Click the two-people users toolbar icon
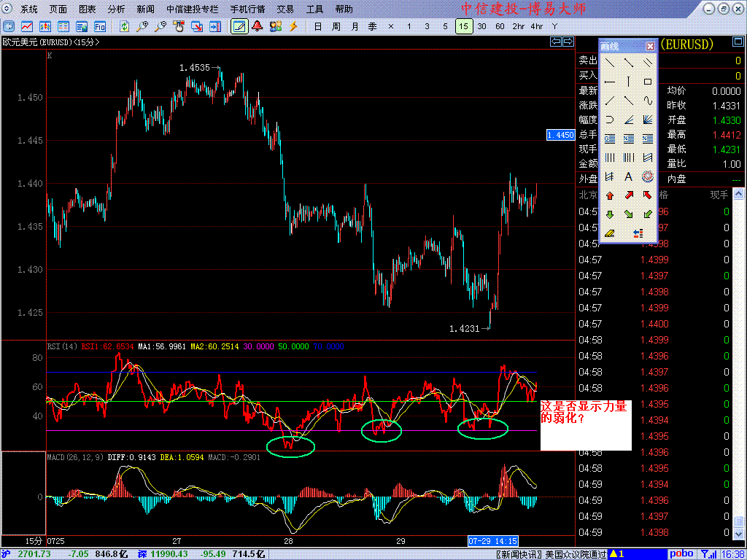 click(x=275, y=26)
